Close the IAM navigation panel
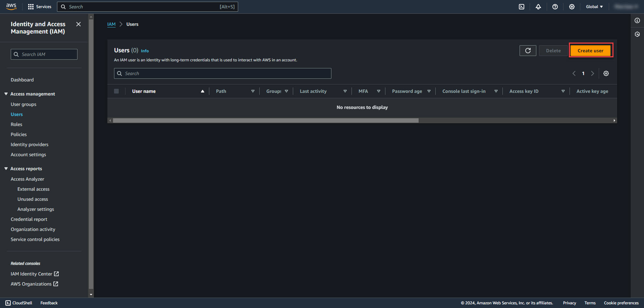 (x=78, y=24)
